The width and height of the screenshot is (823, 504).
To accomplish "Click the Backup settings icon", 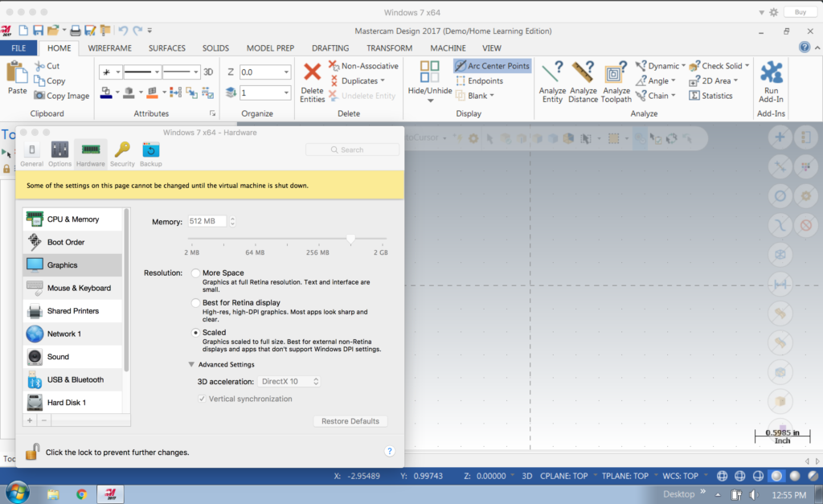I will tap(150, 150).
